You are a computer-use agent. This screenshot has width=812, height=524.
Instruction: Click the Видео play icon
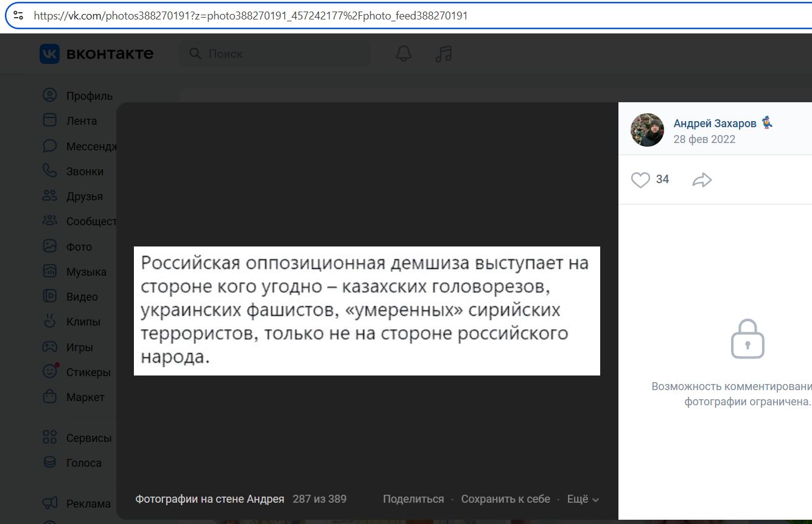click(49, 296)
